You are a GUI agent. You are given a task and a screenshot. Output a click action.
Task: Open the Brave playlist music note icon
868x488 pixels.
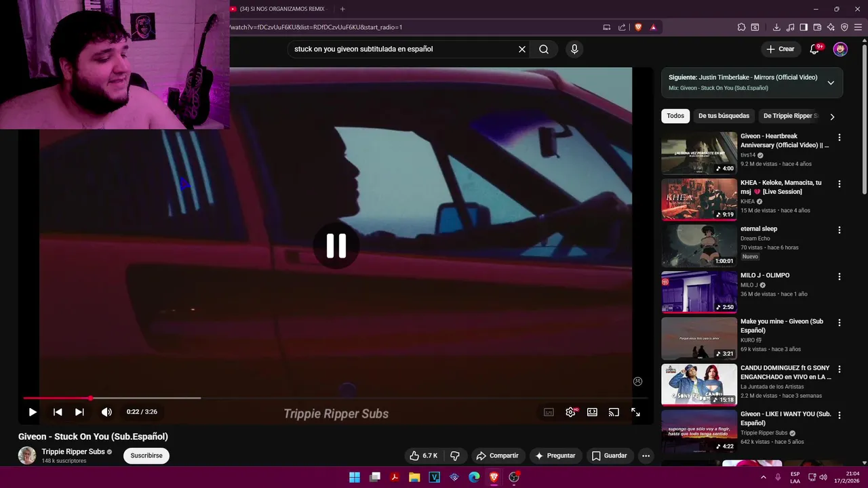[790, 27]
